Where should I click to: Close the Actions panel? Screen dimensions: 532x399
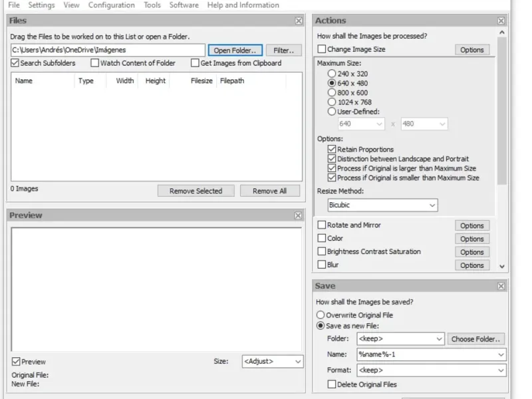click(501, 21)
